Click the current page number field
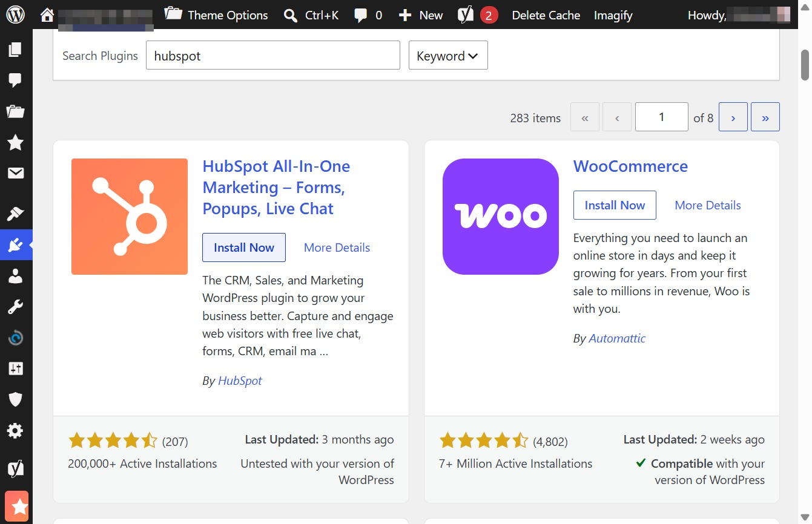This screenshot has width=812, height=524. pos(661,117)
